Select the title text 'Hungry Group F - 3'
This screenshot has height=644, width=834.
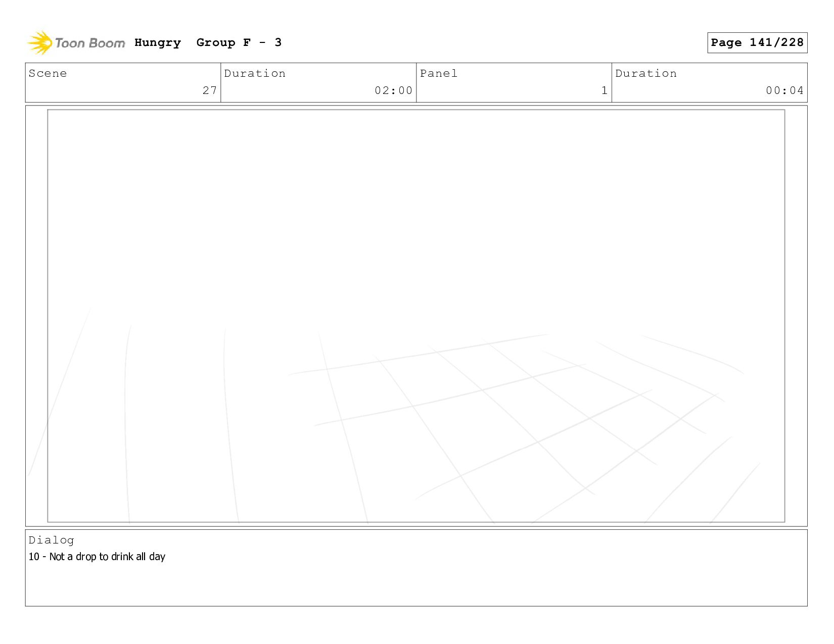[208, 42]
